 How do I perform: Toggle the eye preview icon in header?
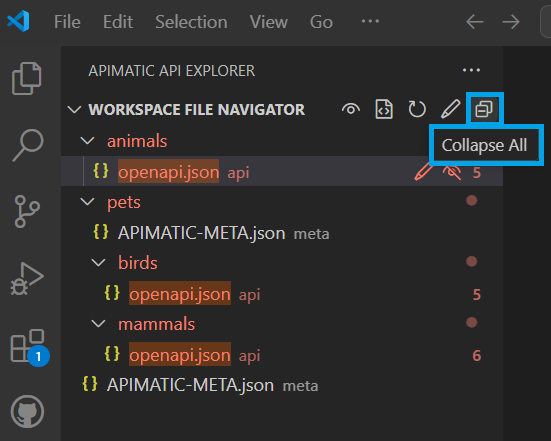click(351, 109)
